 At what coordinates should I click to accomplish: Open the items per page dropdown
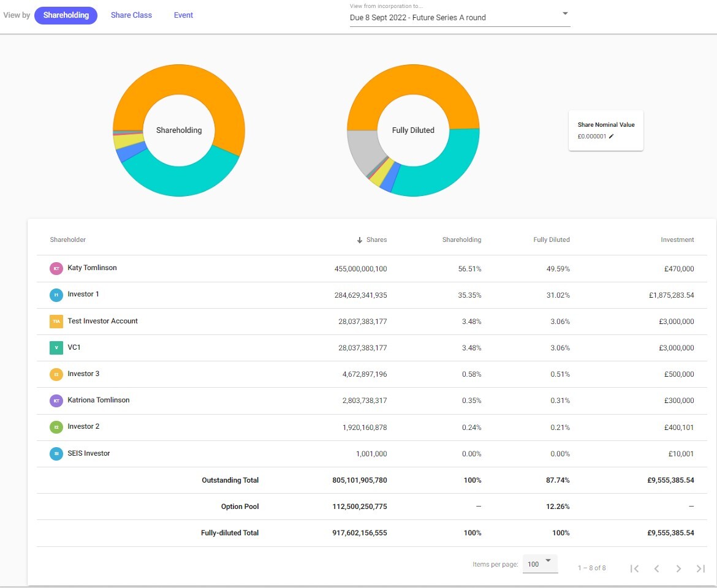(540, 563)
